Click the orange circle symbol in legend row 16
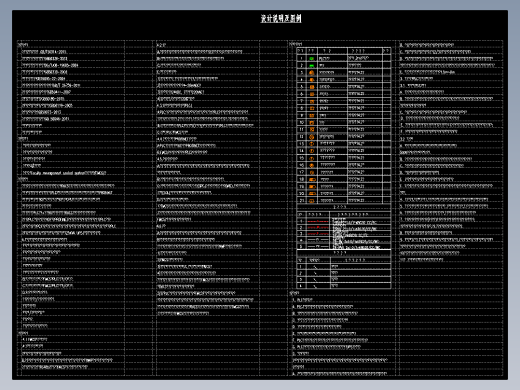 pyautogui.click(x=312, y=165)
